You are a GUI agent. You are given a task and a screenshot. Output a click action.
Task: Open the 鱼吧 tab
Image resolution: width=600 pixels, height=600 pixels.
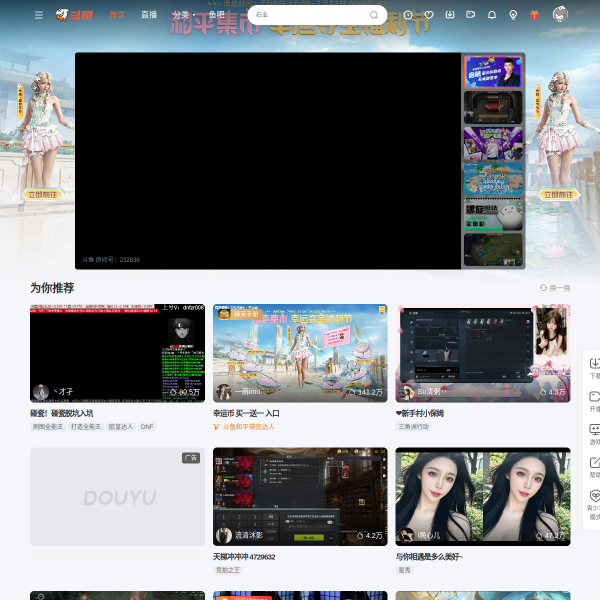[217, 15]
